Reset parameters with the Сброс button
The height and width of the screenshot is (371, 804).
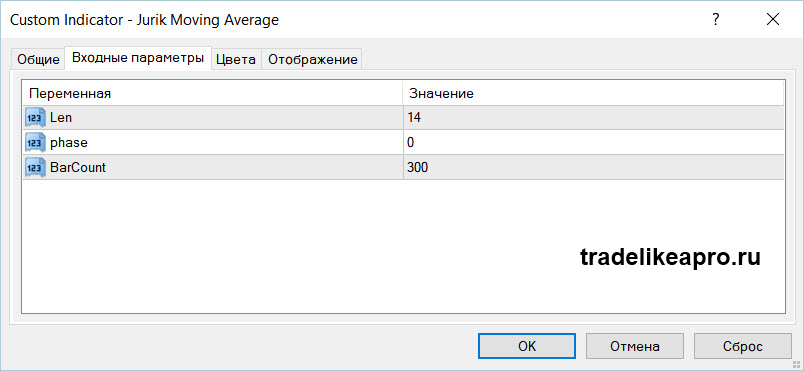tap(743, 346)
